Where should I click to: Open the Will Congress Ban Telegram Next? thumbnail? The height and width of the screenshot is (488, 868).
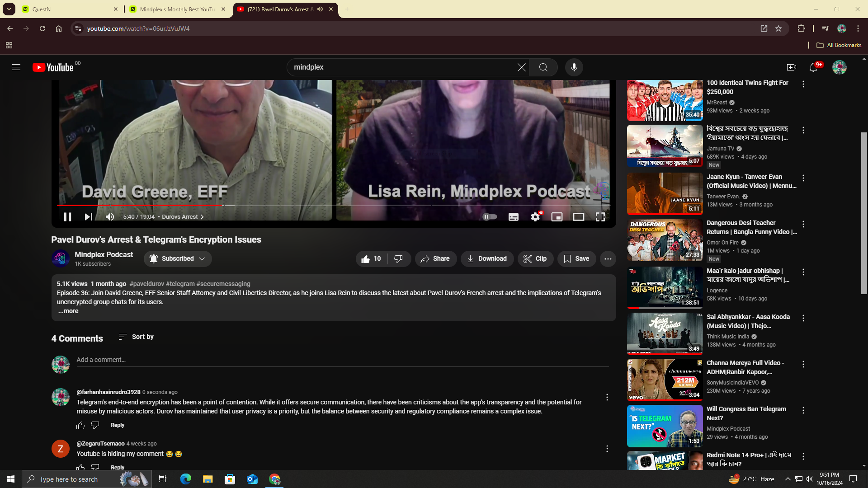tap(665, 426)
